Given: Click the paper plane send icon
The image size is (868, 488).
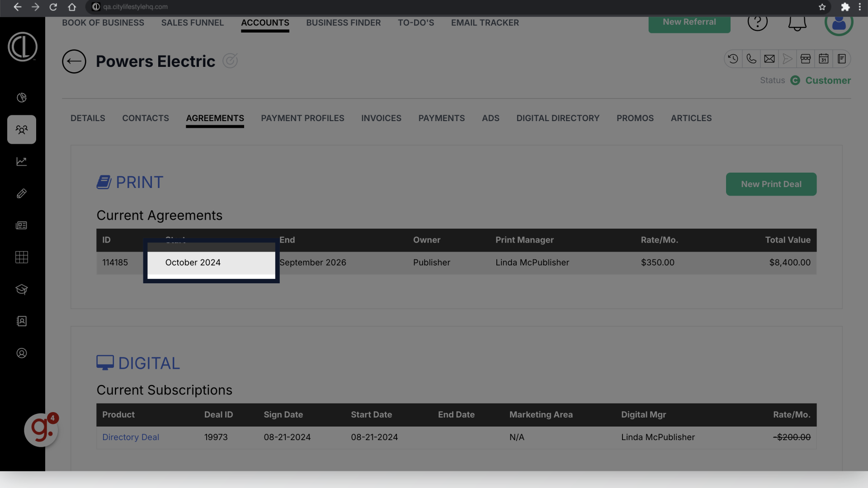Looking at the screenshot, I should (788, 59).
